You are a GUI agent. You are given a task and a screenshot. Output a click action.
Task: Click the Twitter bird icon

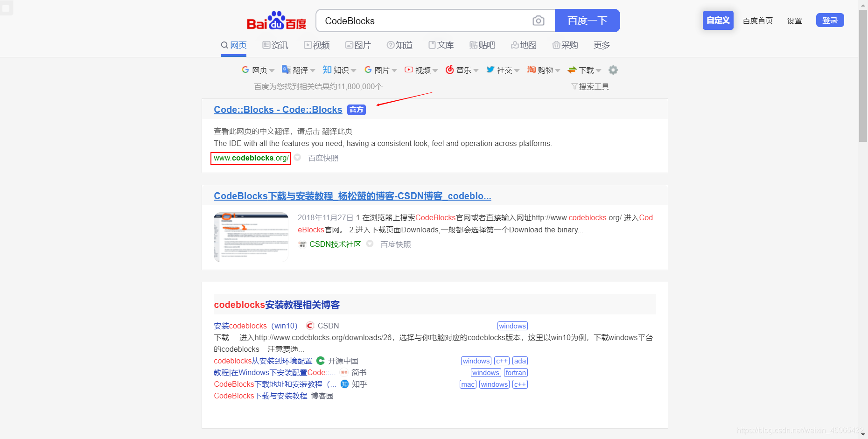pos(490,70)
